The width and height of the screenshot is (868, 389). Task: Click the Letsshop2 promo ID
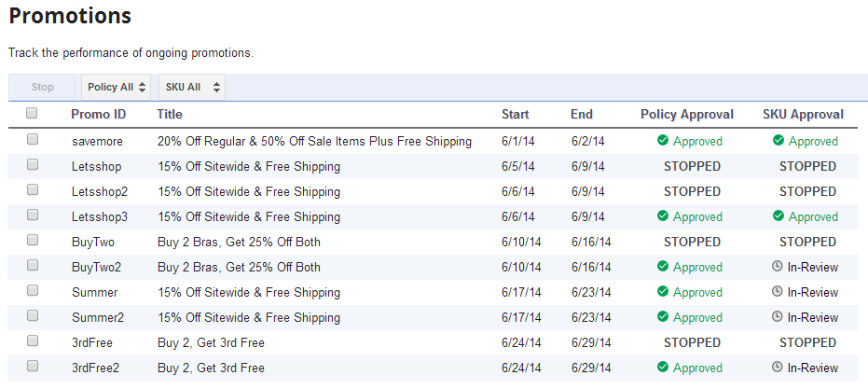point(100,192)
